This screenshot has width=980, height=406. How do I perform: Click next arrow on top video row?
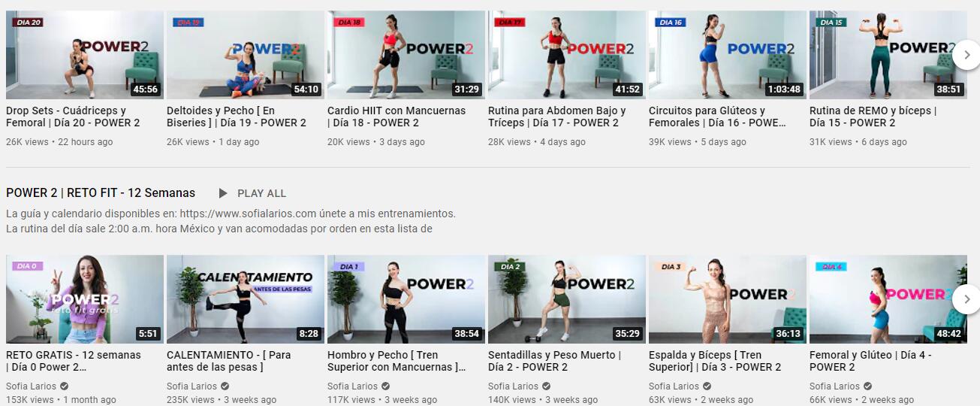[966, 55]
